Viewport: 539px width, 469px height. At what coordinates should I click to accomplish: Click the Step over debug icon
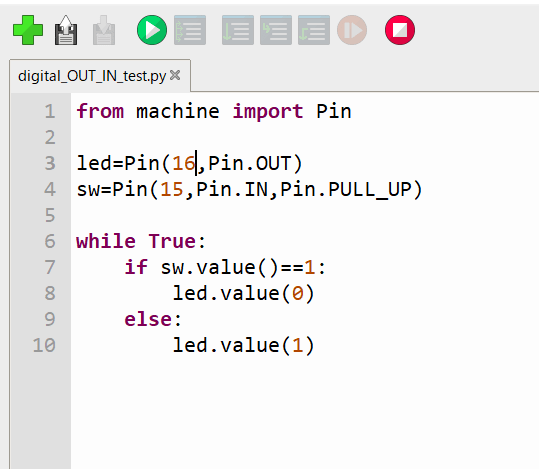click(238, 30)
